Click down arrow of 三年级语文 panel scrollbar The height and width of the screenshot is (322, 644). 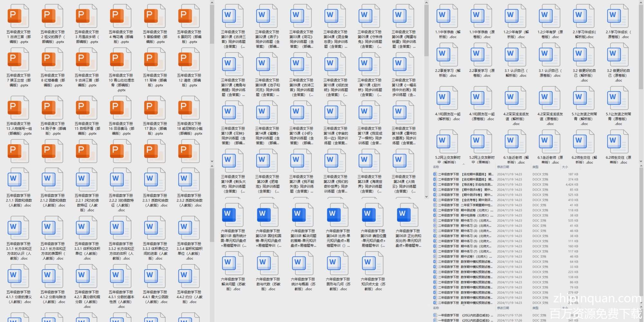pyautogui.click(x=426, y=196)
